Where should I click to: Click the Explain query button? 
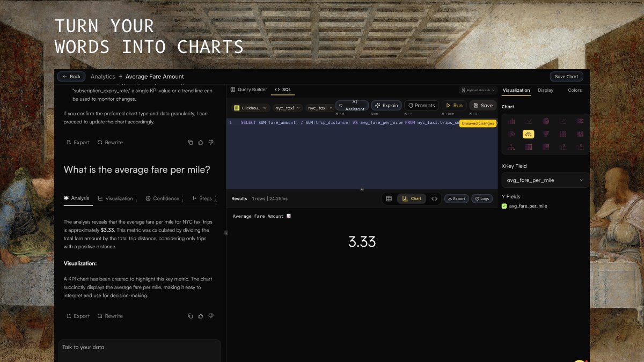(386, 106)
